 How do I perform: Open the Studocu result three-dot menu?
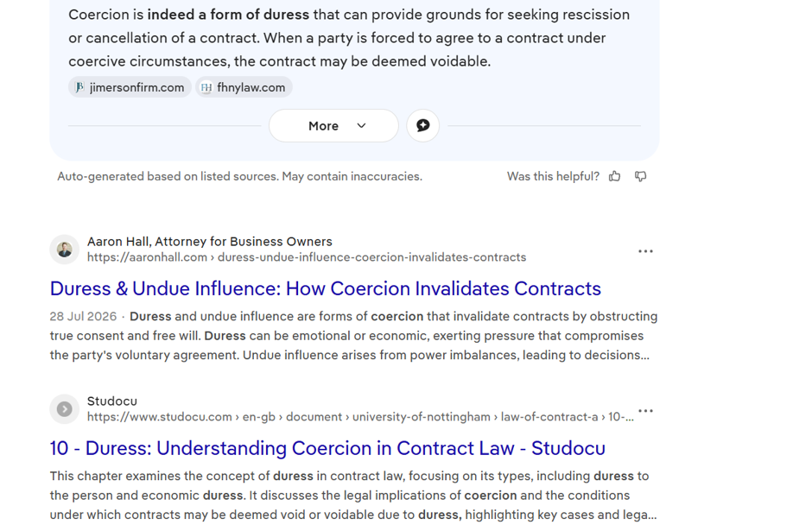click(x=645, y=411)
